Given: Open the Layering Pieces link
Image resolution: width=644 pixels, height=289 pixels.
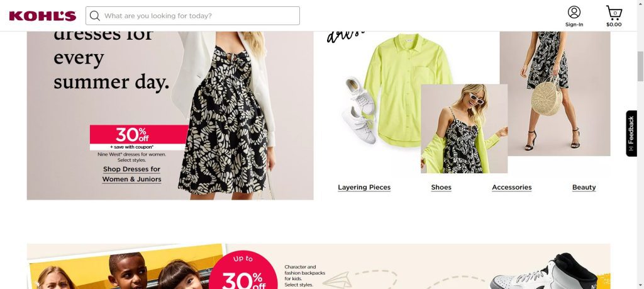Looking at the screenshot, I should [x=364, y=188].
